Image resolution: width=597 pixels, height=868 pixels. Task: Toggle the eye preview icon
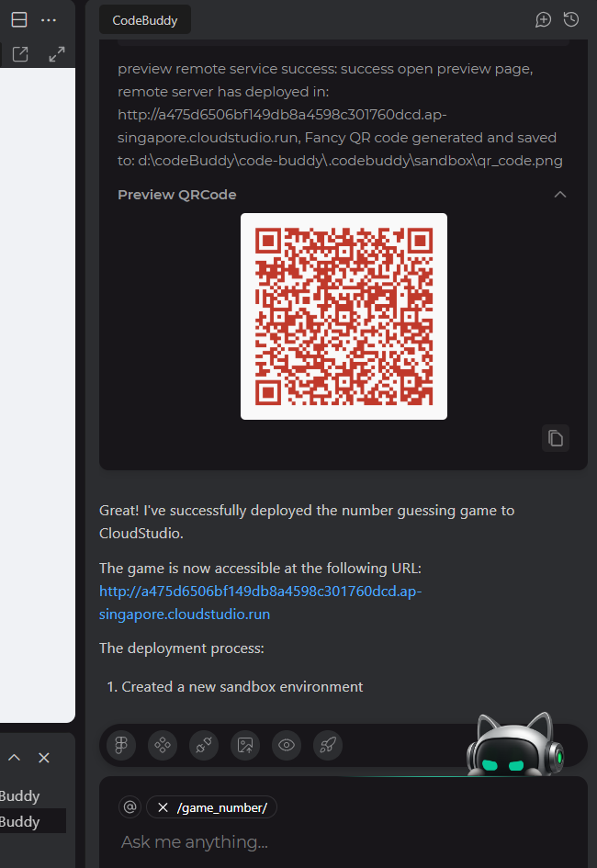click(x=286, y=745)
